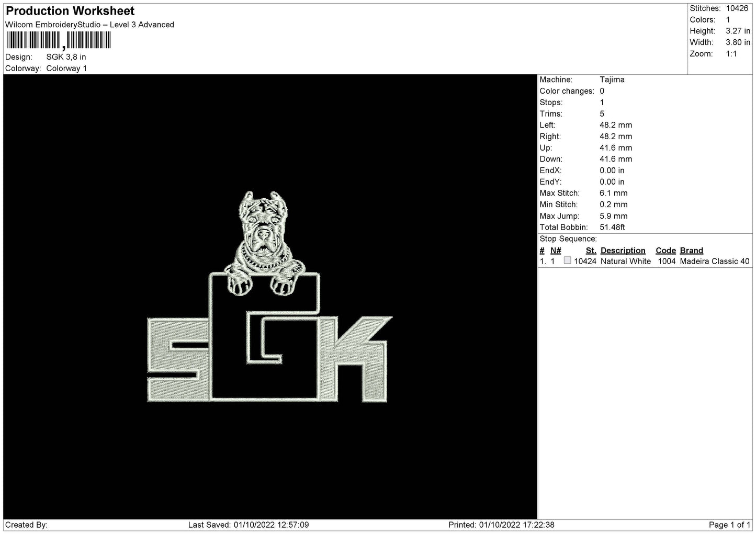756x534 pixels.
Task: Click the Right value '48.2 mm'
Action: (616, 137)
